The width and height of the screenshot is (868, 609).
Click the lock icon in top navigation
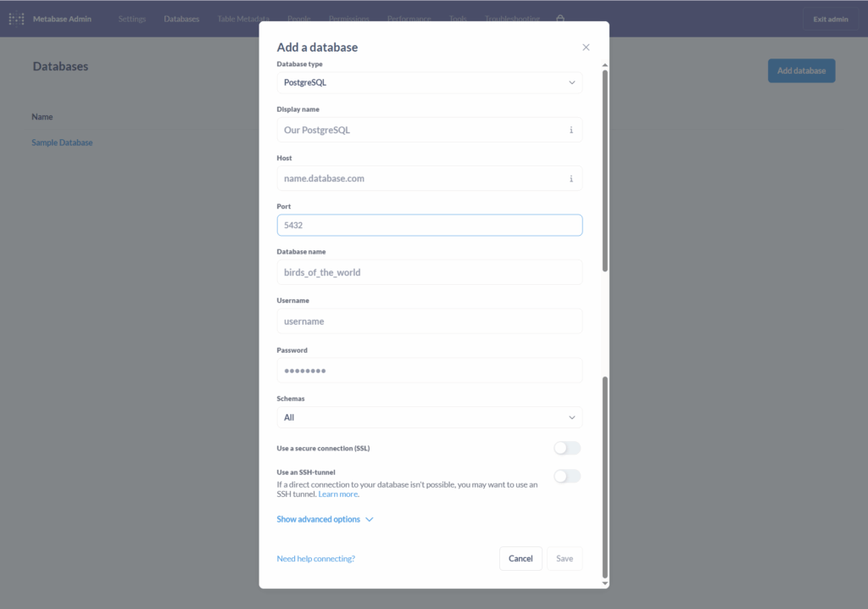coord(560,19)
